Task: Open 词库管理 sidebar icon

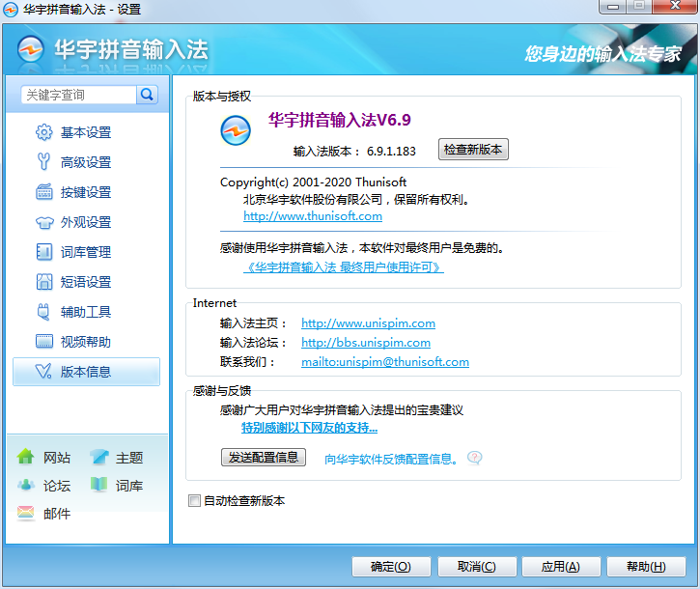Action: [44, 252]
